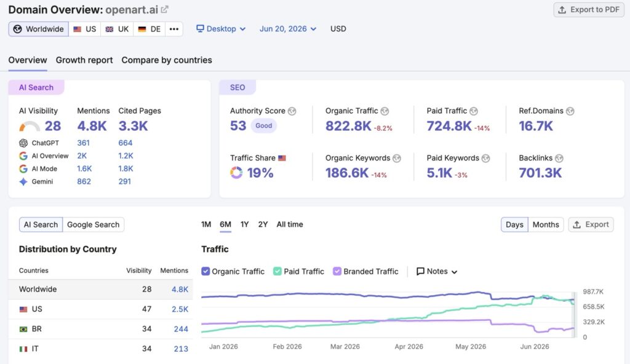Open 186.6K Organic Keywords value
630x364 pixels.
[x=347, y=173]
